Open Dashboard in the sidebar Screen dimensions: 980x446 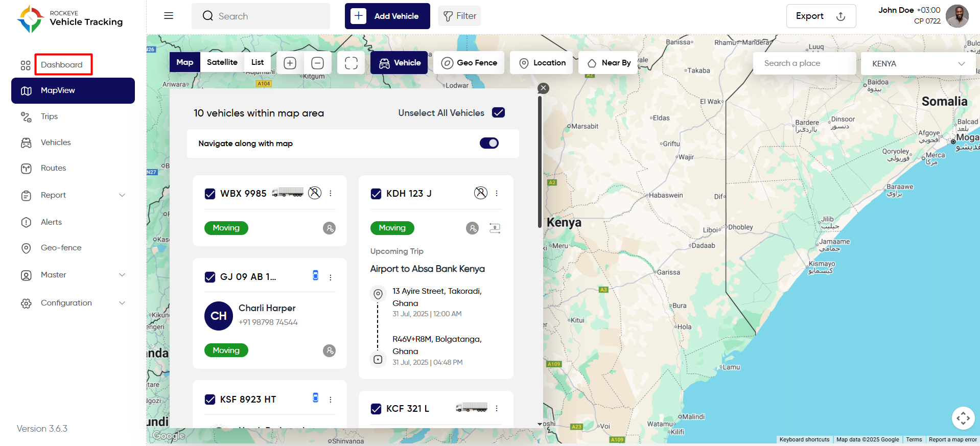[x=62, y=64]
